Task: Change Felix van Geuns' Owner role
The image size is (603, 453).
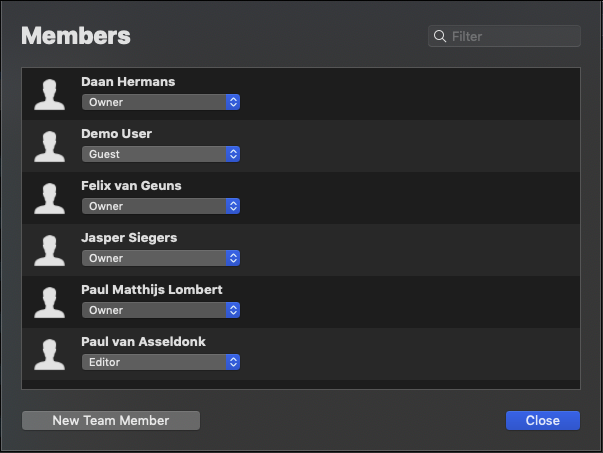Action: point(160,206)
